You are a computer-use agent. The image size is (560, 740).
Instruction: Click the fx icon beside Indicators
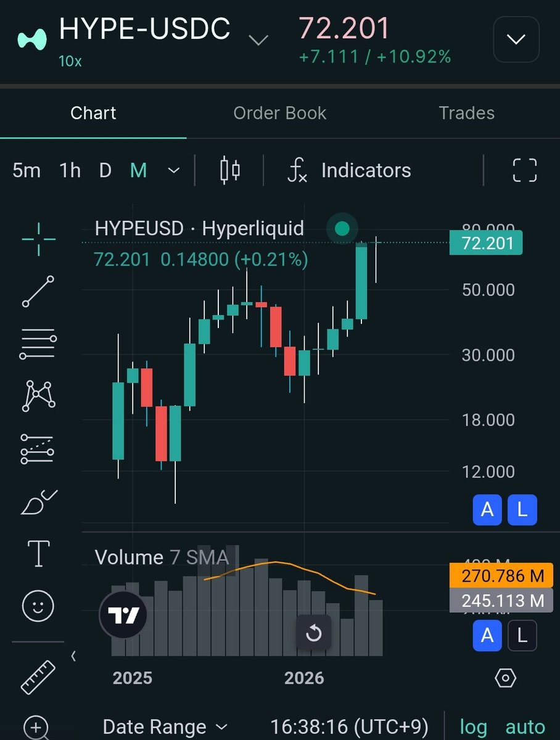click(x=298, y=170)
